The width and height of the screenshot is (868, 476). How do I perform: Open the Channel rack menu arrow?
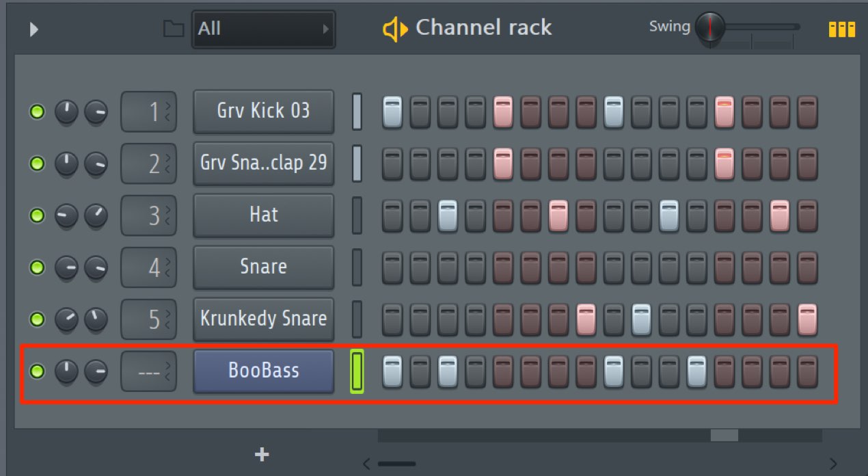(x=34, y=29)
